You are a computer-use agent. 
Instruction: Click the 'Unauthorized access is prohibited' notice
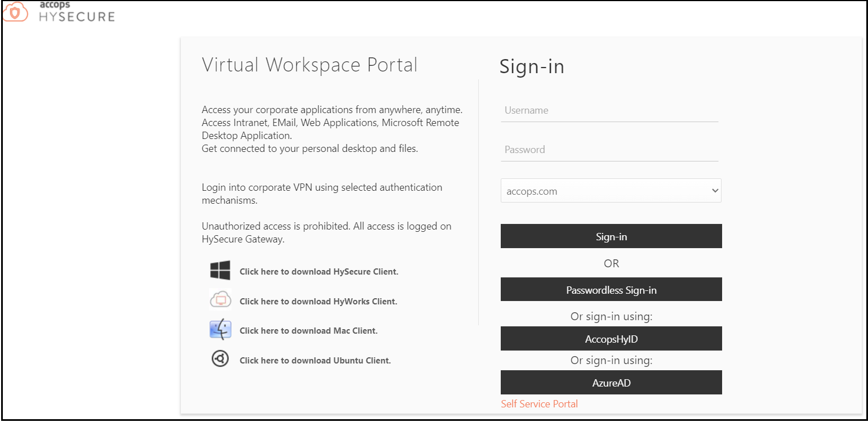tap(327, 233)
